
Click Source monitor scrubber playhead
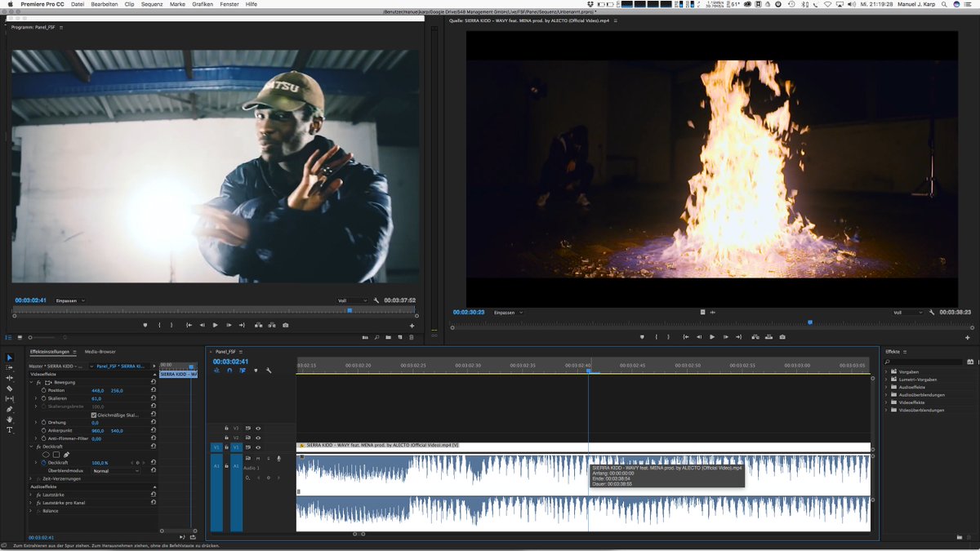(810, 322)
